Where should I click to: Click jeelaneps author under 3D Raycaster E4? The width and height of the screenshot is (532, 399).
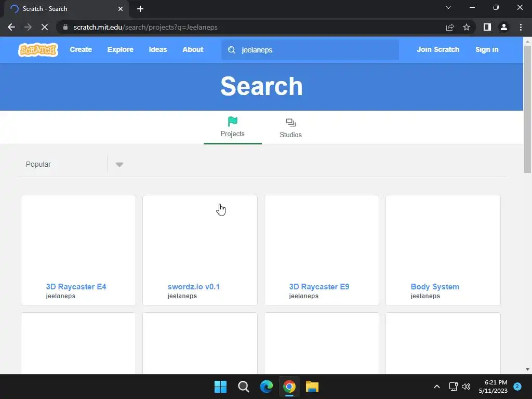61,296
